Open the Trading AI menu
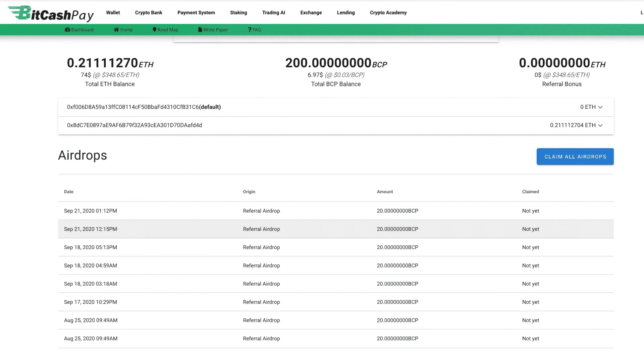Screen dimensions: 644x354 point(274,12)
